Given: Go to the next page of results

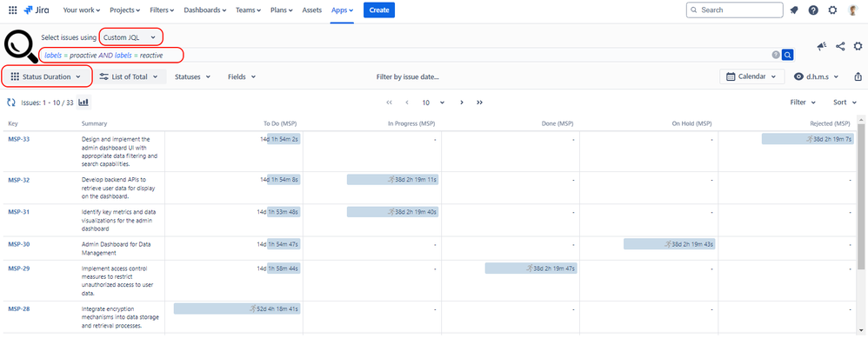Looking at the screenshot, I should click(x=461, y=103).
